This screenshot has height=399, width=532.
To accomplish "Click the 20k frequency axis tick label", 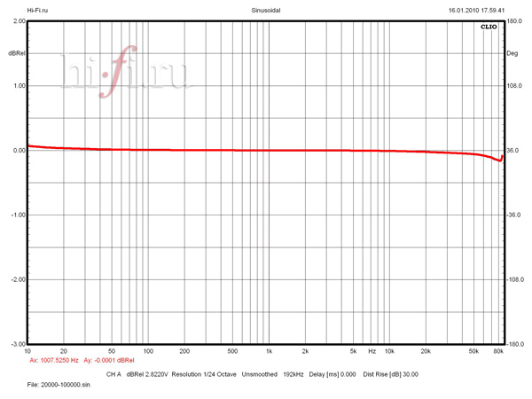I will click(x=426, y=351).
